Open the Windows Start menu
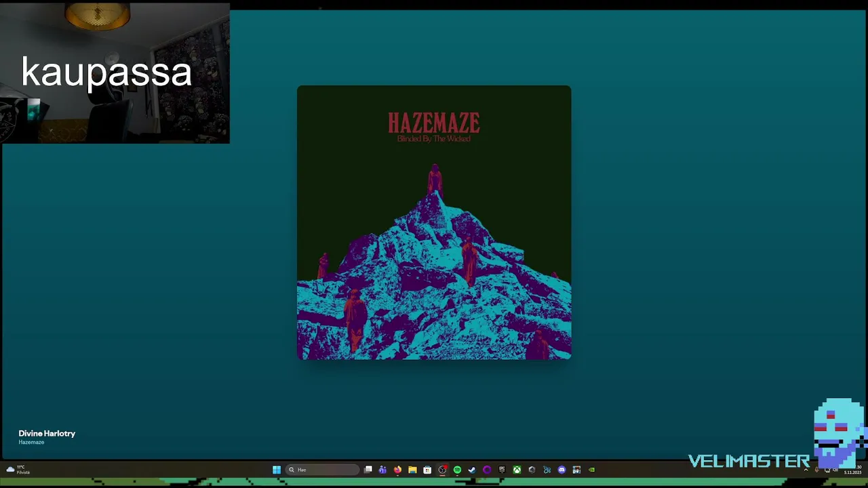Image resolution: width=868 pixels, height=488 pixels. click(277, 470)
